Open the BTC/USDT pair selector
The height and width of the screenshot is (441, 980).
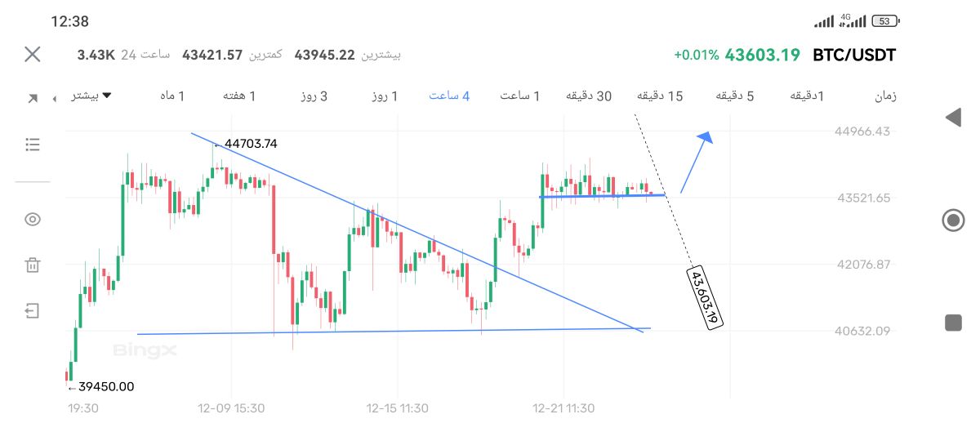coord(853,56)
